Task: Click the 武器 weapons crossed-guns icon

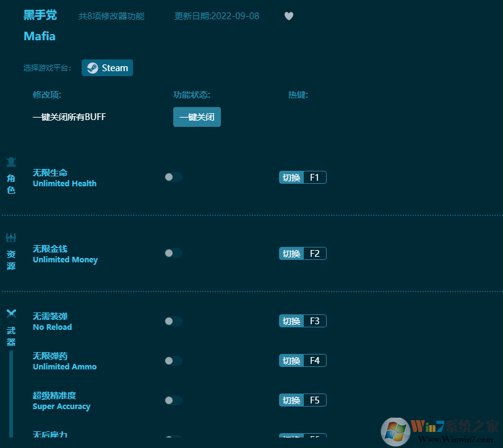Action: 11,313
